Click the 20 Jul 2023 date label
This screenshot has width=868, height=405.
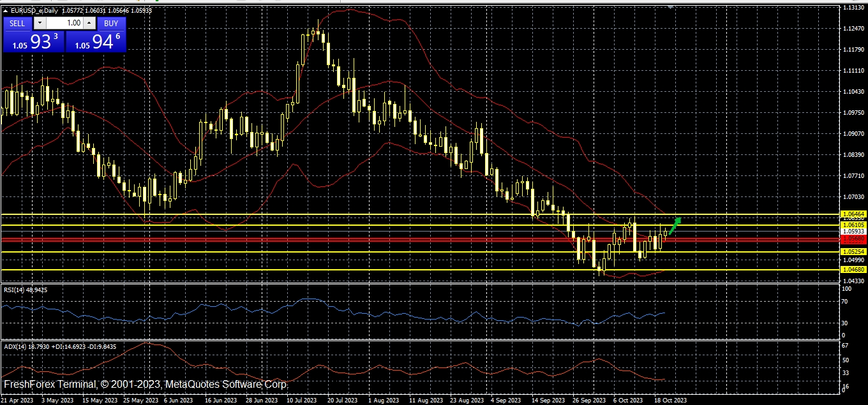343,401
